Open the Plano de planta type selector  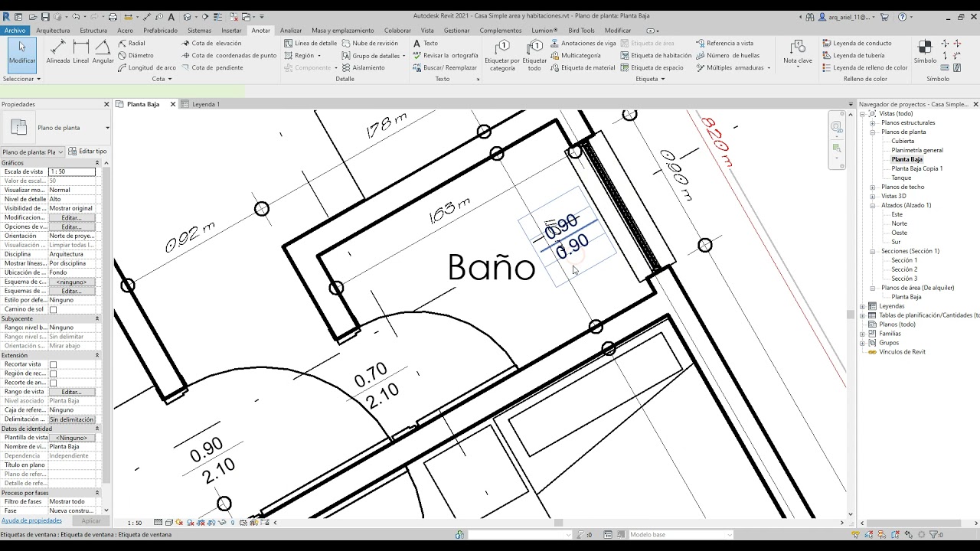coord(57,128)
